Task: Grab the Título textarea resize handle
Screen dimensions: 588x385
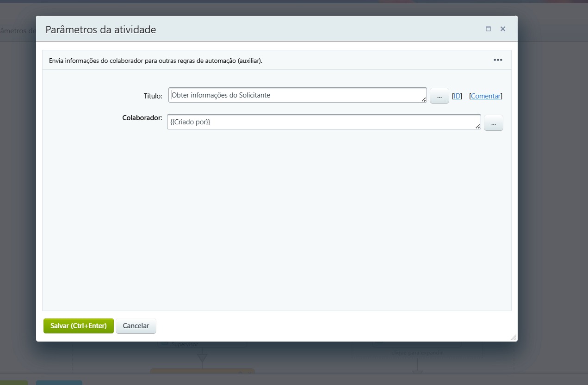Action: 424,99
